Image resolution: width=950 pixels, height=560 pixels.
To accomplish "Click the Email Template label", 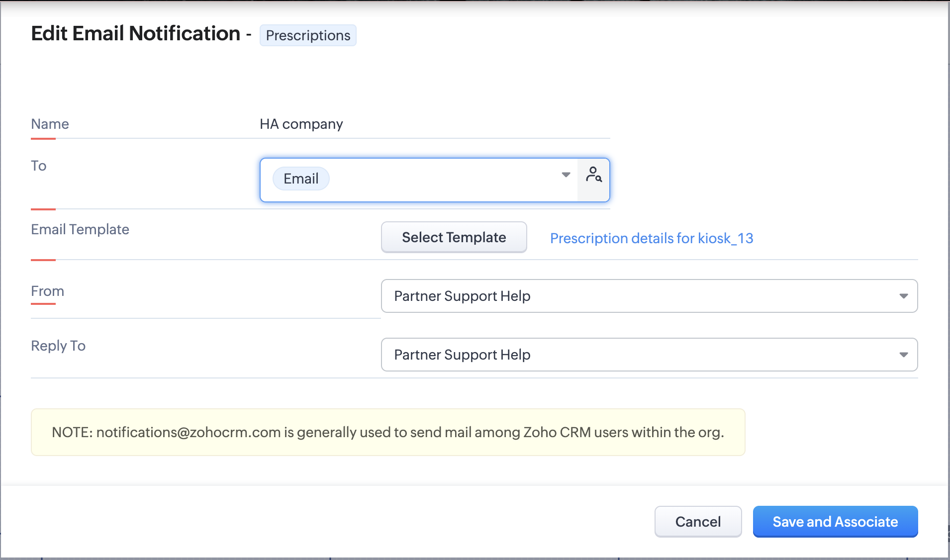I will pyautogui.click(x=80, y=229).
